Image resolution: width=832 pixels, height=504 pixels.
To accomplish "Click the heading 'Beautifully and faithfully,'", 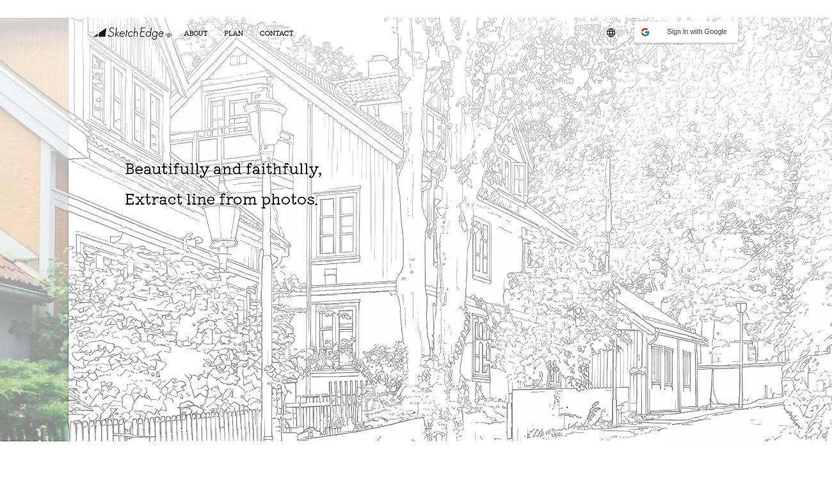I will [x=223, y=169].
